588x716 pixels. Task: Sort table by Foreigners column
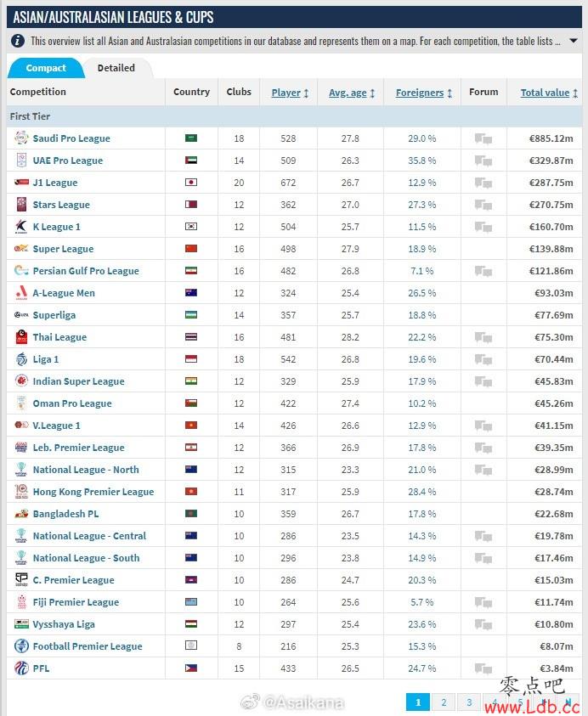424,93
